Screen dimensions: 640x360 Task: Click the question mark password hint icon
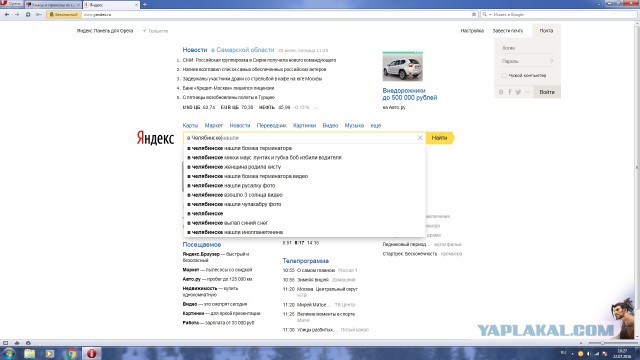pos(551,61)
